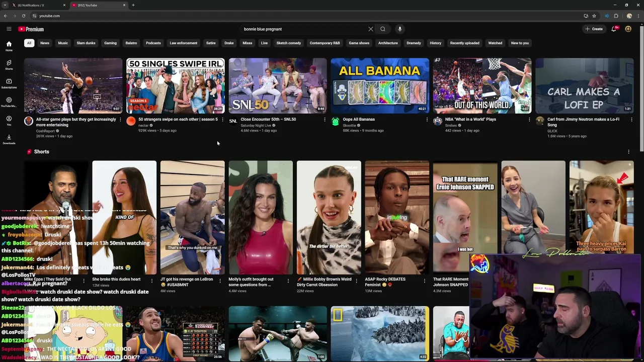Click the YouTube Premium logo

[31, 29]
